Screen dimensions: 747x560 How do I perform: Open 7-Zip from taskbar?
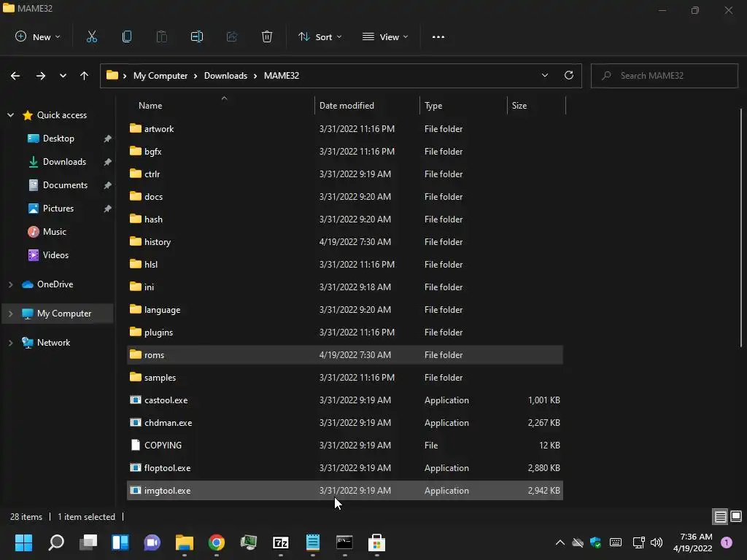(281, 542)
